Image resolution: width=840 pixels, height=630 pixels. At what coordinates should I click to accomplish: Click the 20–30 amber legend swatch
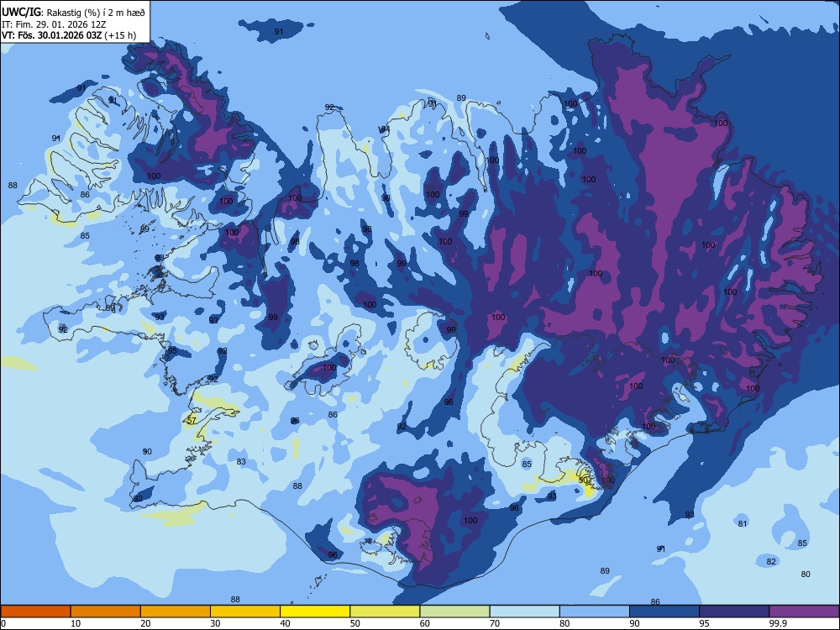tap(176, 612)
